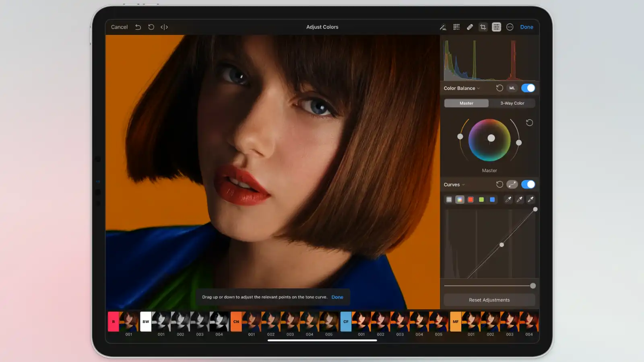The image size is (644, 362).
Task: Open the Crop tool
Action: [x=483, y=27]
